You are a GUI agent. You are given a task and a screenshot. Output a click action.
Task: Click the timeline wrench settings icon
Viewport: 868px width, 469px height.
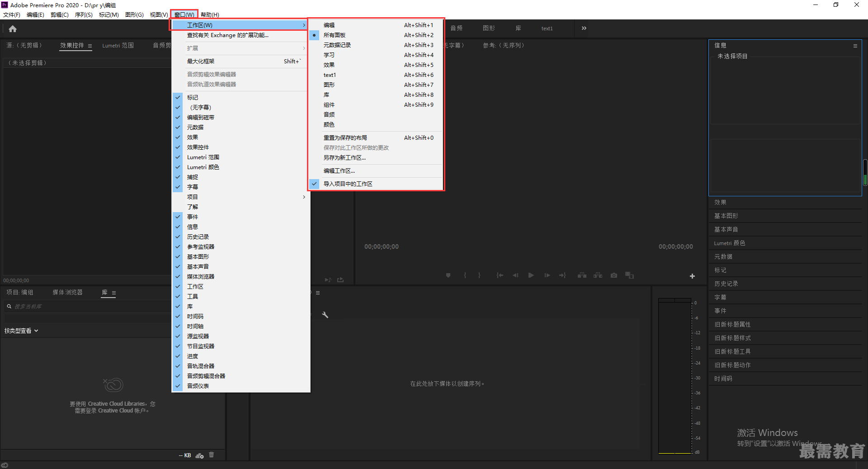[x=325, y=315]
